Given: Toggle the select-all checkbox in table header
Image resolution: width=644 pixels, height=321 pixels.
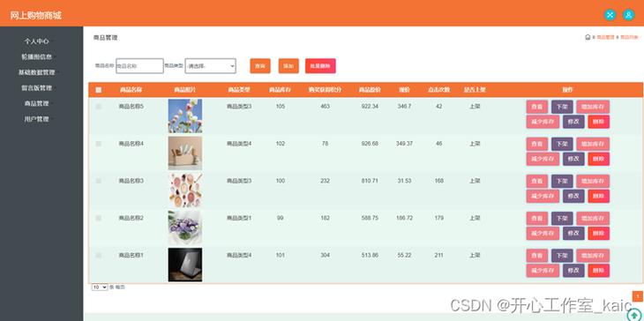Looking at the screenshot, I should pyautogui.click(x=99, y=90).
